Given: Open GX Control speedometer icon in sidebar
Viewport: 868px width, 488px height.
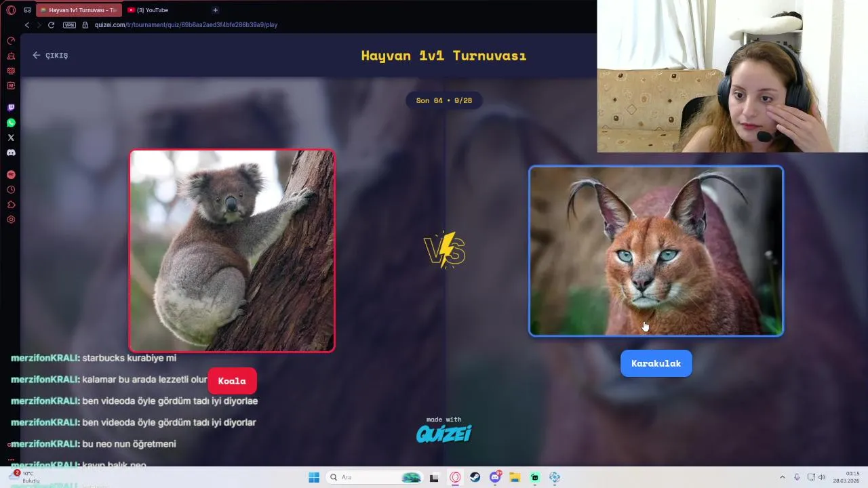Looking at the screenshot, I should click(x=11, y=41).
